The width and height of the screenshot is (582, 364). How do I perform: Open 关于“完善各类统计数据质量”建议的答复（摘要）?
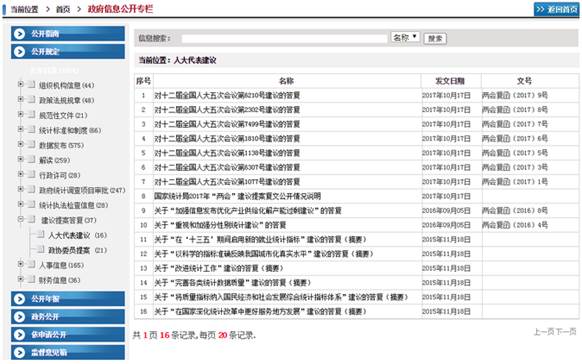click(x=233, y=283)
